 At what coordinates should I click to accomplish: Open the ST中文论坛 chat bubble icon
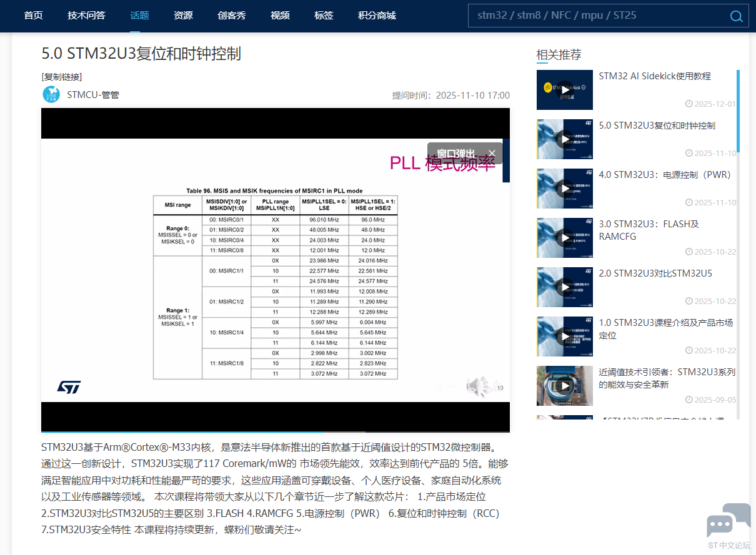[729, 521]
